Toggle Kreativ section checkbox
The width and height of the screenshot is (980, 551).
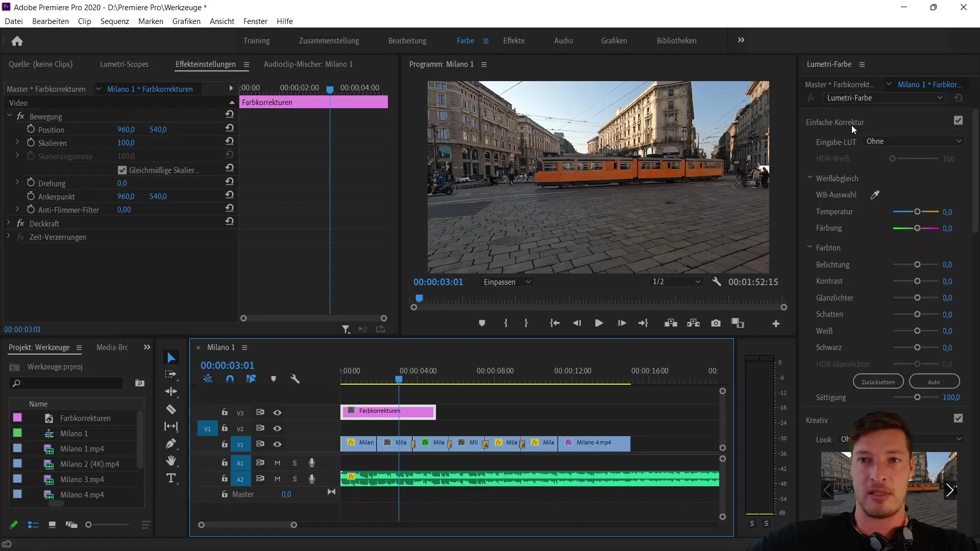tap(958, 418)
